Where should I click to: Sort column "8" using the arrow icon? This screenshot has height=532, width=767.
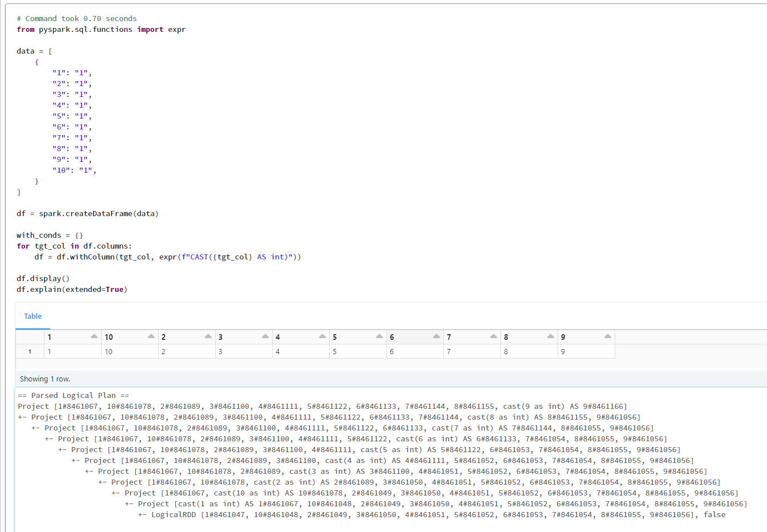[x=550, y=336]
